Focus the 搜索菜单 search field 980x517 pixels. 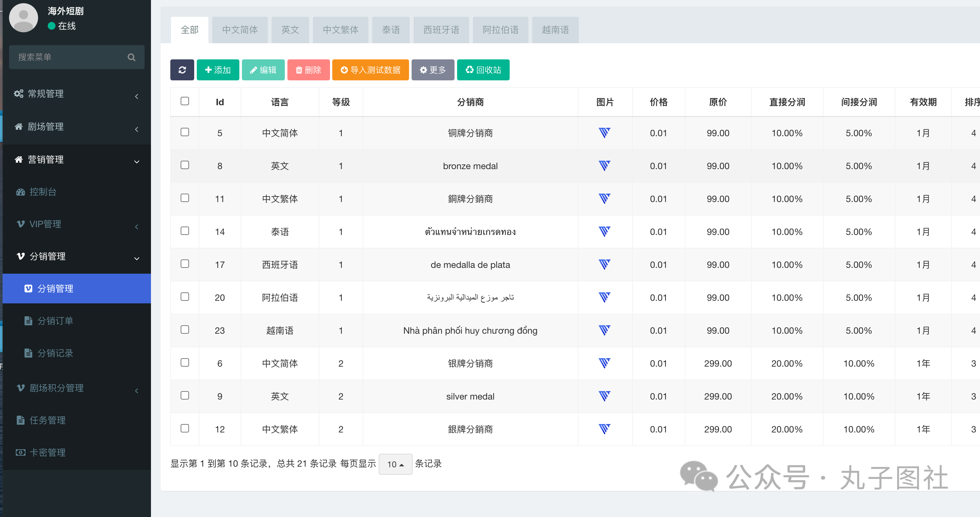point(77,57)
